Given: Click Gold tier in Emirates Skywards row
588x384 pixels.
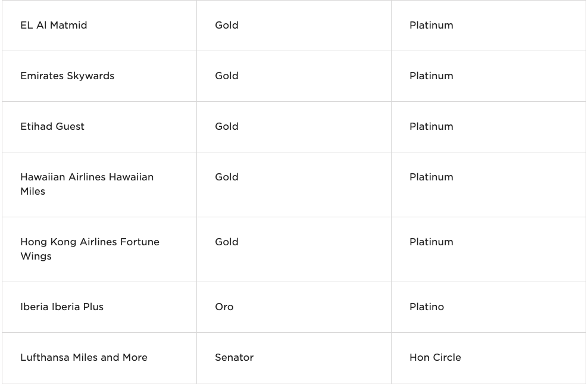Looking at the screenshot, I should tap(227, 76).
